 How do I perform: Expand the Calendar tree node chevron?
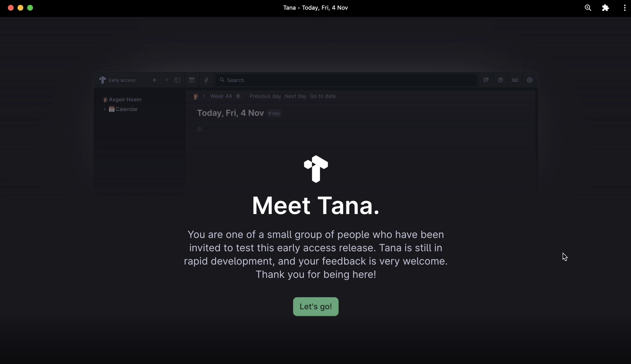pyautogui.click(x=105, y=109)
